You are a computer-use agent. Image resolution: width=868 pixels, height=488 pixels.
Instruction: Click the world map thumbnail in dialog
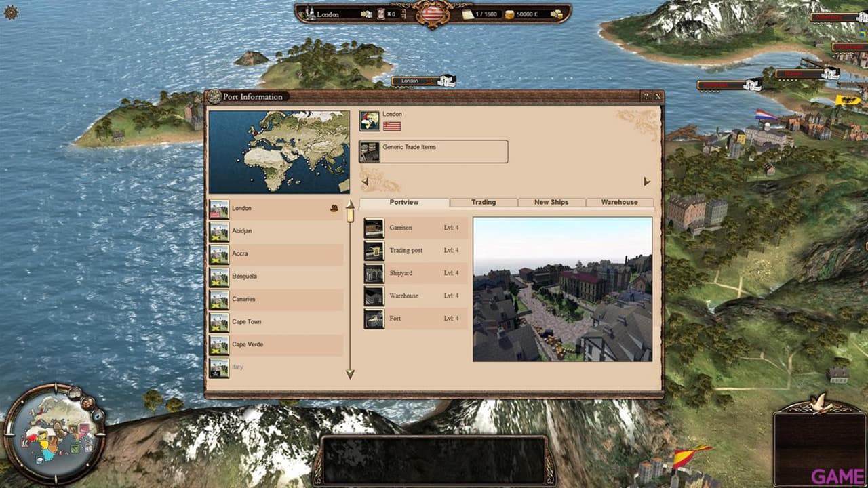(x=279, y=152)
